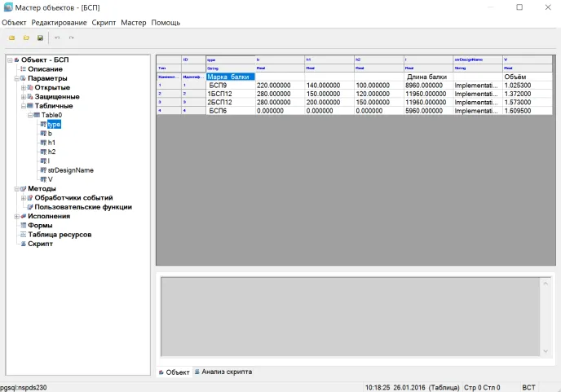Expand the Открытые parameters node
The height and width of the screenshot is (392, 561).
[x=24, y=87]
